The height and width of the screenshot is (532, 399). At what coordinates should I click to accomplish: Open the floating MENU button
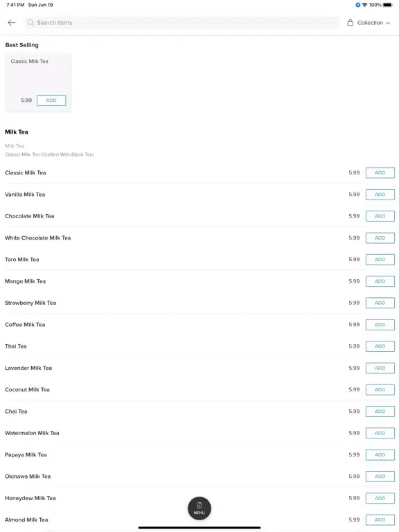pos(199,508)
